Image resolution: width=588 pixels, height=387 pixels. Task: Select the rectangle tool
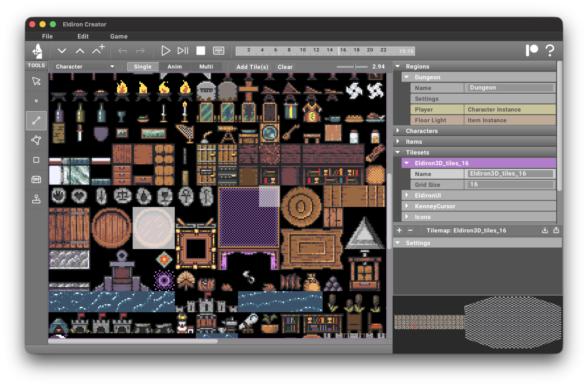36,160
